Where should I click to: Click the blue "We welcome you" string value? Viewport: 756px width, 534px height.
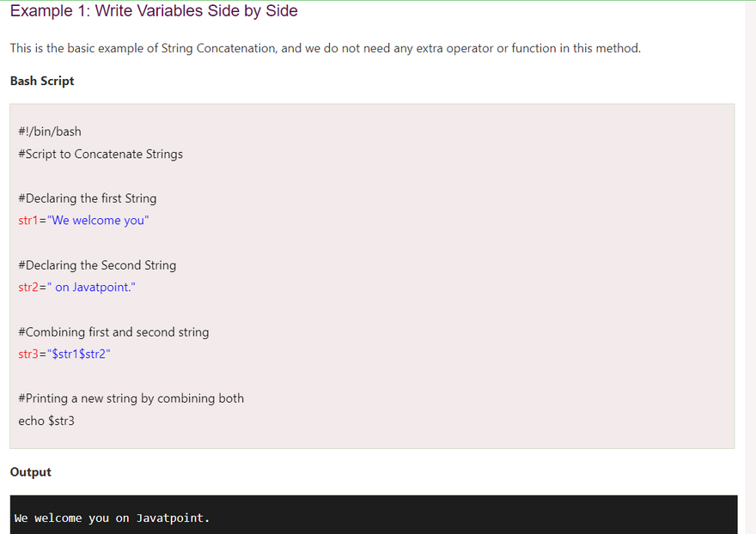pyautogui.click(x=98, y=221)
